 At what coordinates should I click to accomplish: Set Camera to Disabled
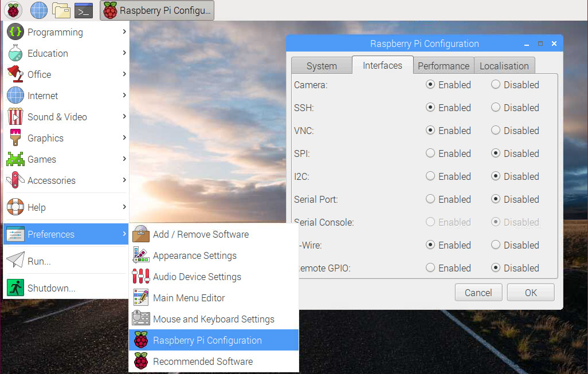tap(496, 84)
